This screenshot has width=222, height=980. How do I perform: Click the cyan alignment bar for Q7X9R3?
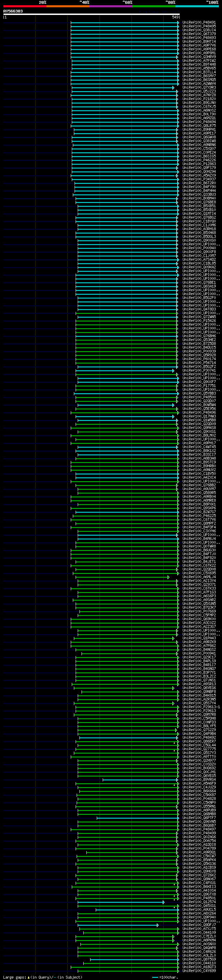click(x=123, y=88)
